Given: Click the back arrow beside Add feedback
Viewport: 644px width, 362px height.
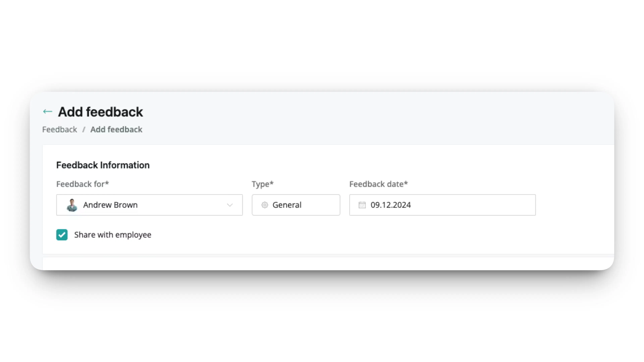Looking at the screenshot, I should tap(47, 111).
